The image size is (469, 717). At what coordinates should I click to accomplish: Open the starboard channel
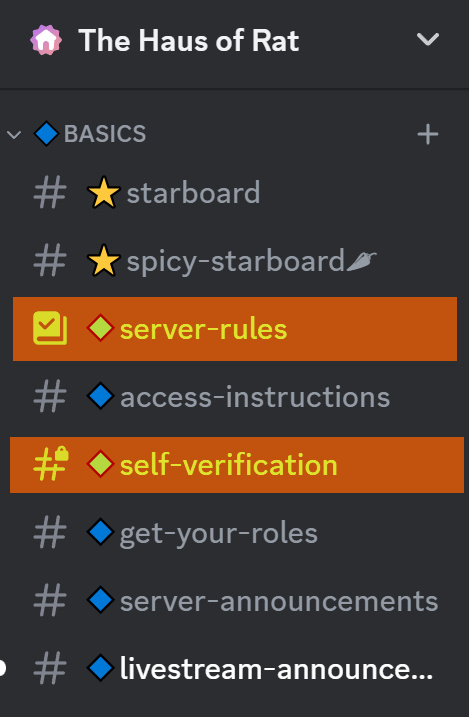(x=235, y=193)
